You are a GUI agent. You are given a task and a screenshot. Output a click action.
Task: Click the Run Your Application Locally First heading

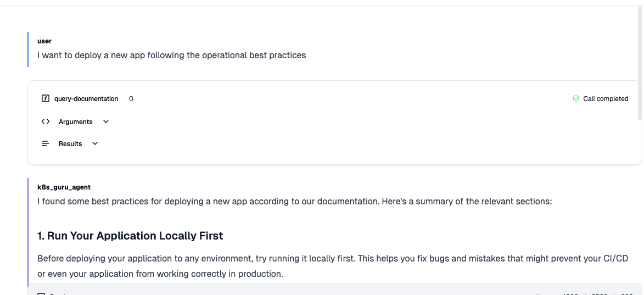[x=130, y=236]
